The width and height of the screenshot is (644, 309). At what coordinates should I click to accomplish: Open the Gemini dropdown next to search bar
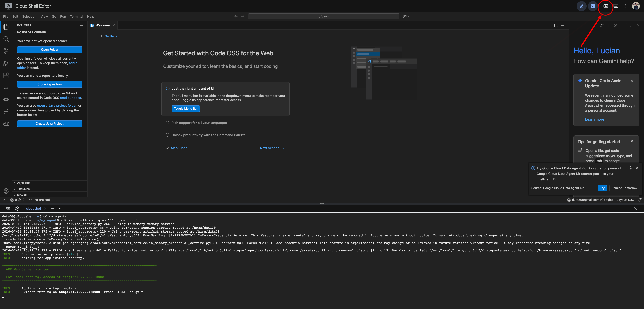(406, 16)
